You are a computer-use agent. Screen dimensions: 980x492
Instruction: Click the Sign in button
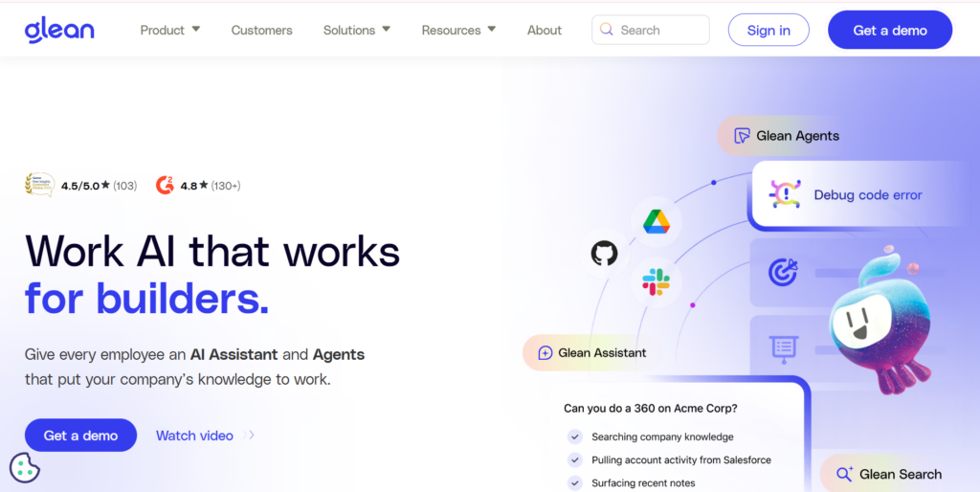click(768, 30)
